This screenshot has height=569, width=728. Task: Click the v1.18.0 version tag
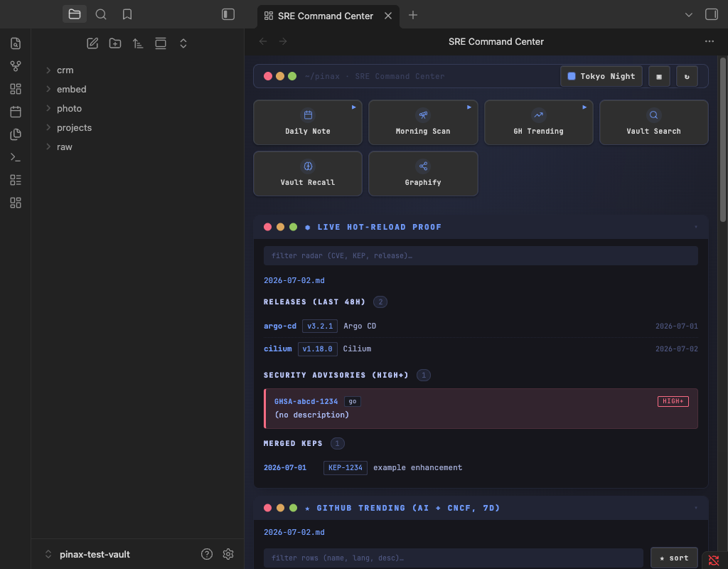[318, 349]
